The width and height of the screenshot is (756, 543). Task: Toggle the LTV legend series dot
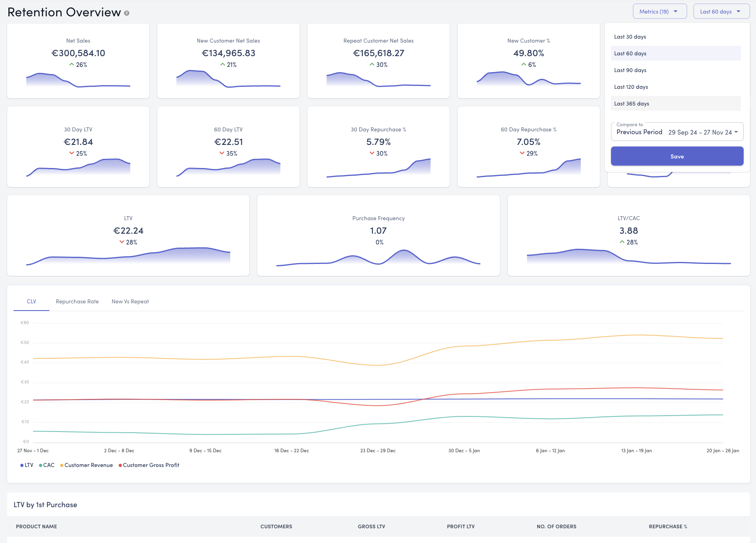22,465
